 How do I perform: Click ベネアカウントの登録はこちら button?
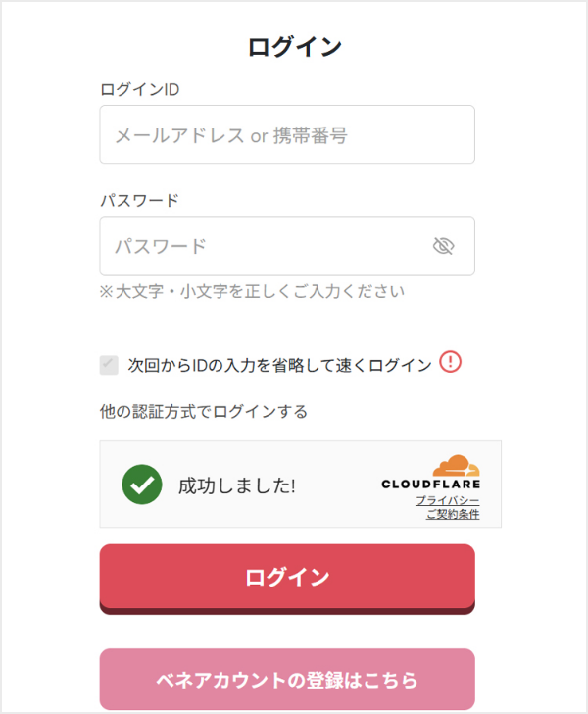click(287, 679)
